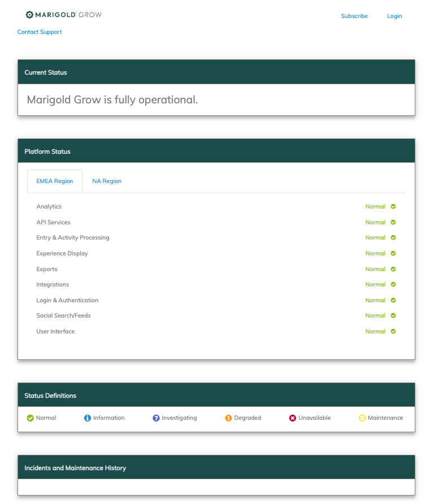Click the Marigold Grow logo
This screenshot has width=430, height=504.
[63, 15]
